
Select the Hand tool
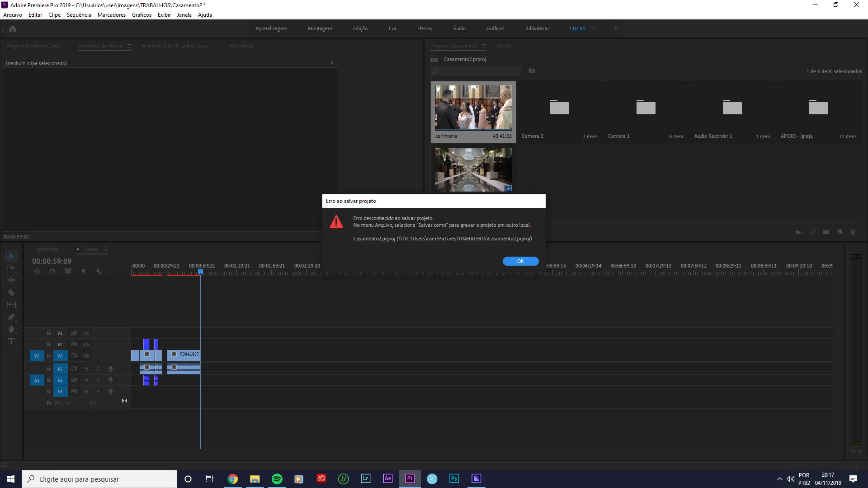[11, 329]
